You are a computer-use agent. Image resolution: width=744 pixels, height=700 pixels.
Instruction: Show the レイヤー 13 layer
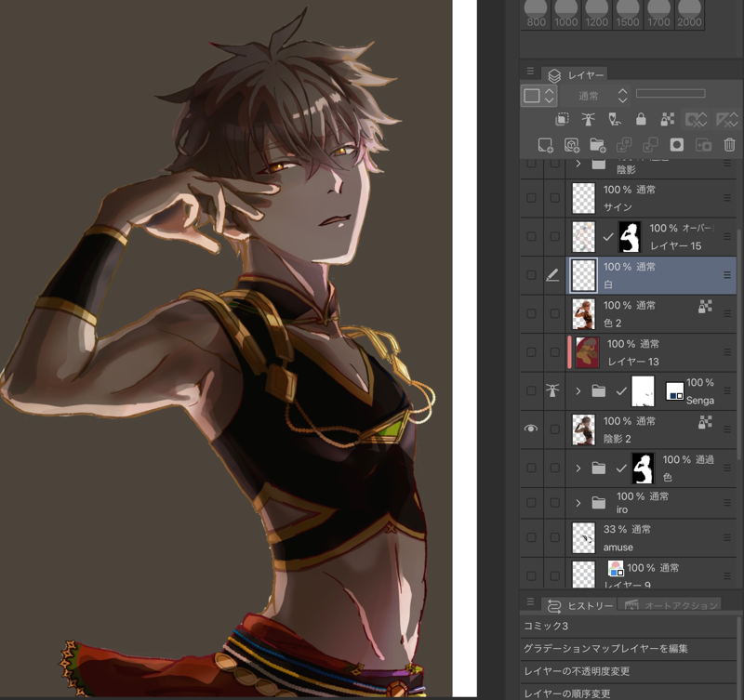[x=531, y=352]
